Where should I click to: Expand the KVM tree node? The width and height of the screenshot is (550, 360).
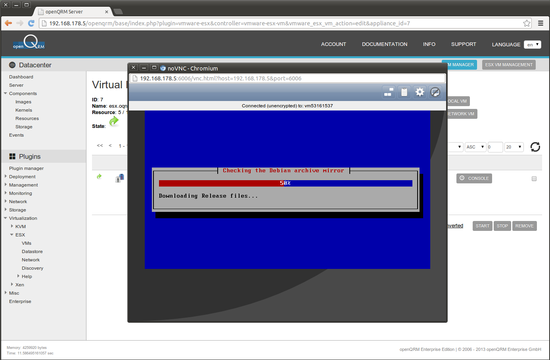pyautogui.click(x=12, y=226)
